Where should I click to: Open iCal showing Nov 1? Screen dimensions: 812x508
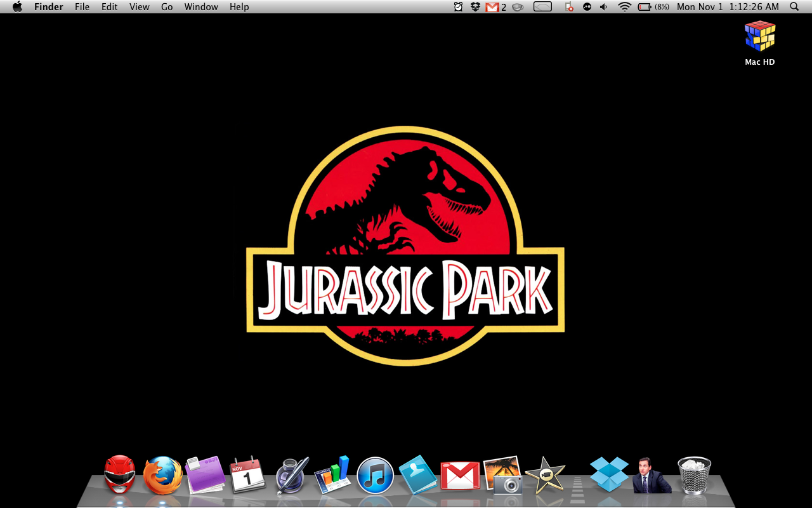point(247,474)
